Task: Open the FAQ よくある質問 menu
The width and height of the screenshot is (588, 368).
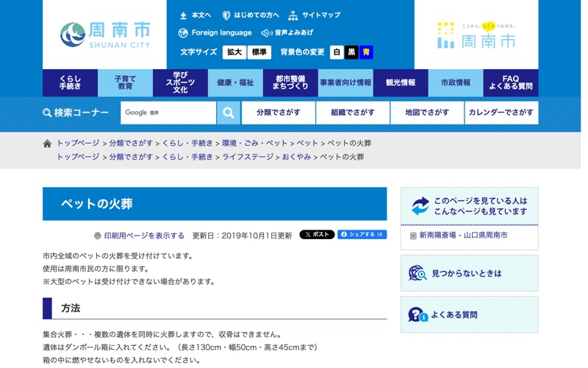Action: pos(511,82)
